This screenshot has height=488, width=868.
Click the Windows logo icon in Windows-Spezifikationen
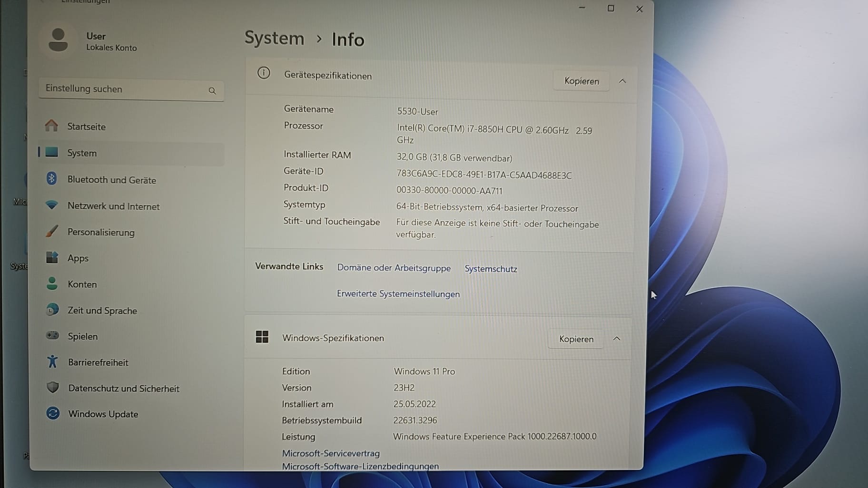(x=262, y=337)
